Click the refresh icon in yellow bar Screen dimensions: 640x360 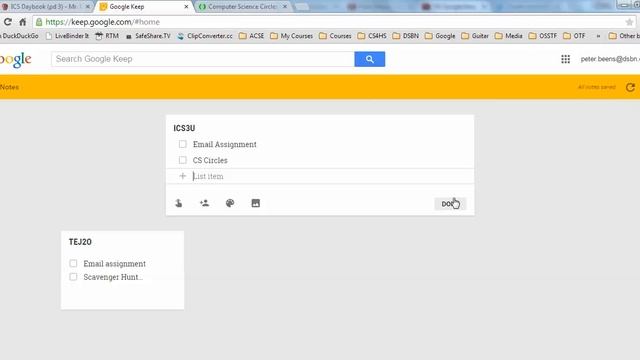(630, 87)
